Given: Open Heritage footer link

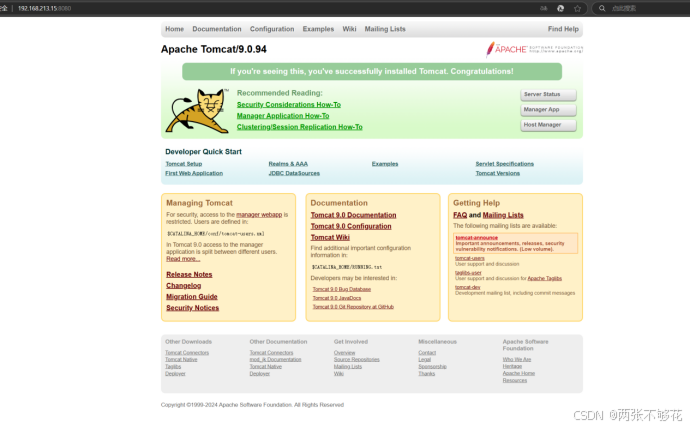Looking at the screenshot, I should point(512,366).
